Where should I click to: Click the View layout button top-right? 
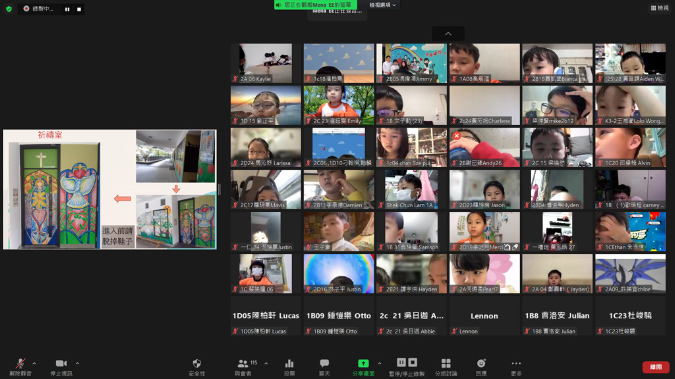[x=660, y=8]
